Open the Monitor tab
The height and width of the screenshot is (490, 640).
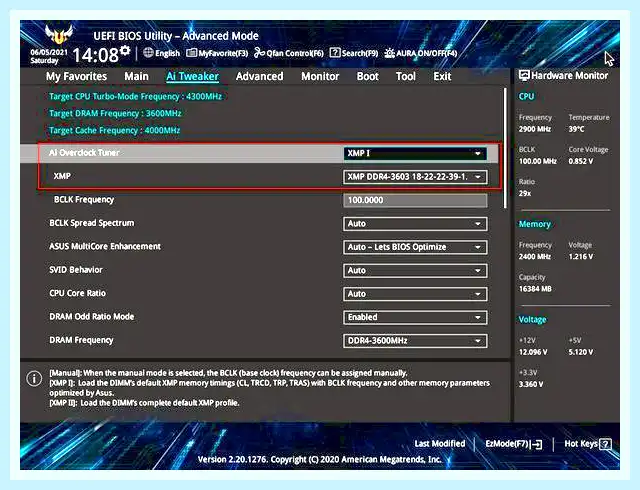(320, 76)
